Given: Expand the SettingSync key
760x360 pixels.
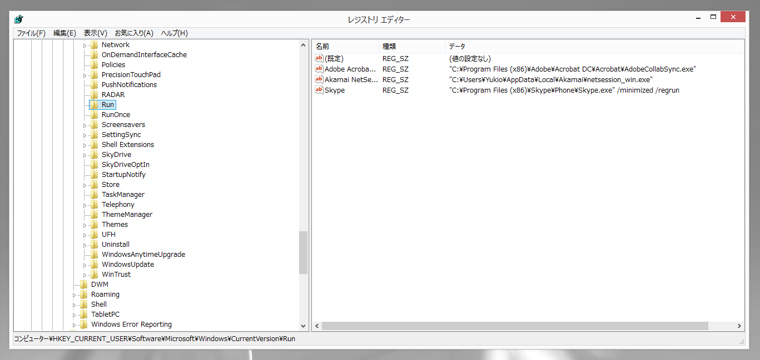Looking at the screenshot, I should tap(84, 135).
